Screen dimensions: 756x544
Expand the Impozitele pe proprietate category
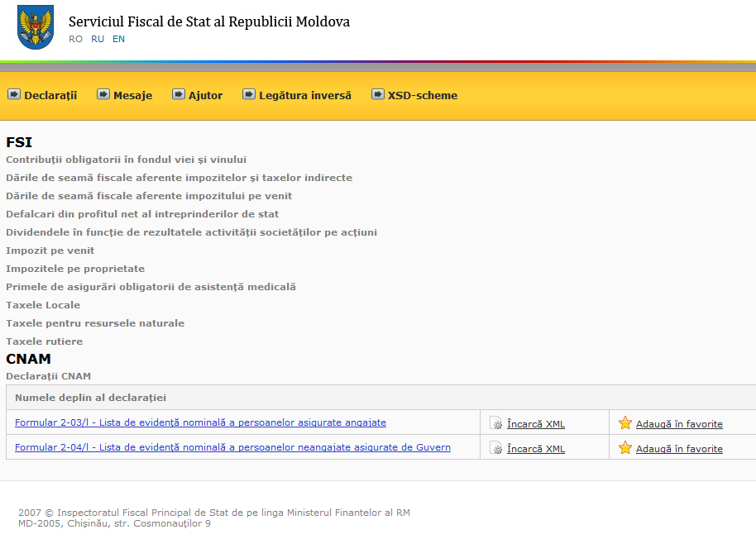(x=75, y=269)
